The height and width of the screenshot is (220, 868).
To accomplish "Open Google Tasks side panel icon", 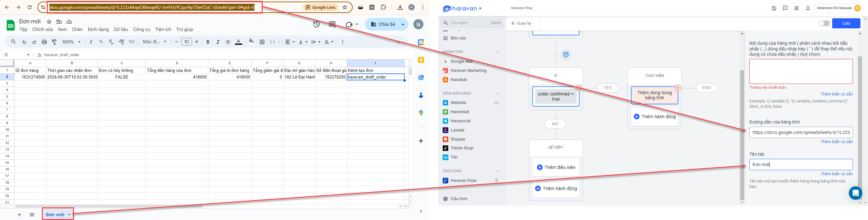I will click(421, 78).
